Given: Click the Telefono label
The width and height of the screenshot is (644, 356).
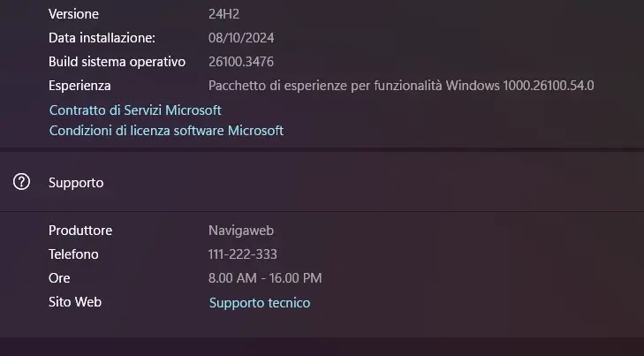Looking at the screenshot, I should pos(73,254).
